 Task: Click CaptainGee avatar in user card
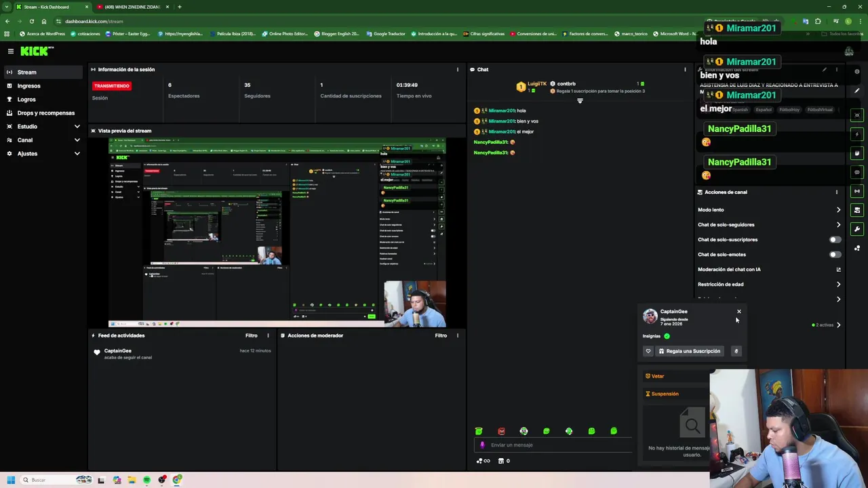click(650, 316)
